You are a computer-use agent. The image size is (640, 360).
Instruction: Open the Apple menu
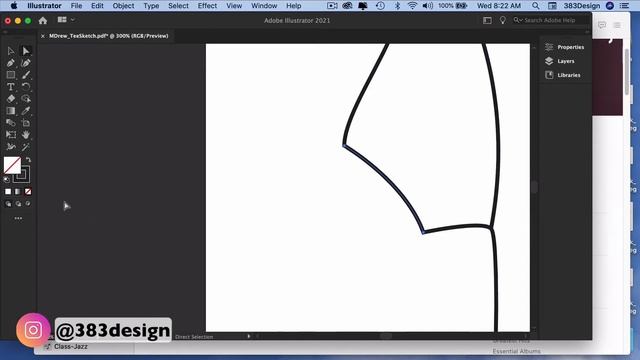[x=14, y=6]
